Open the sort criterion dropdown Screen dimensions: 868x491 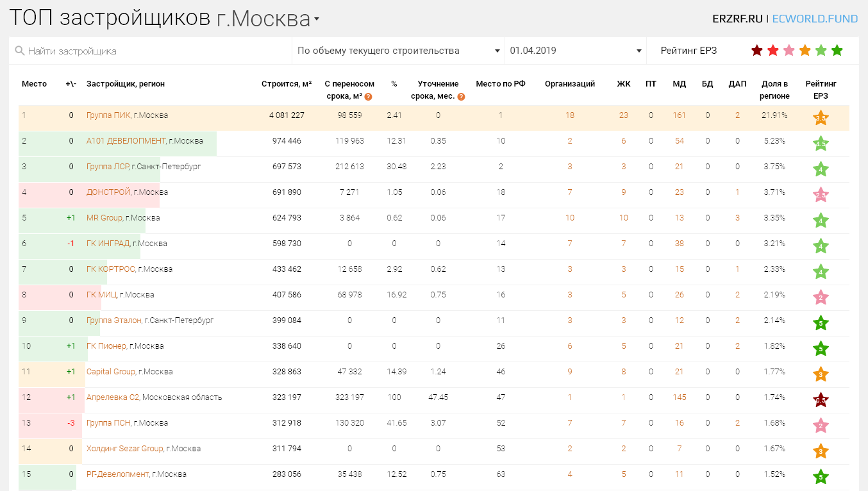point(398,51)
